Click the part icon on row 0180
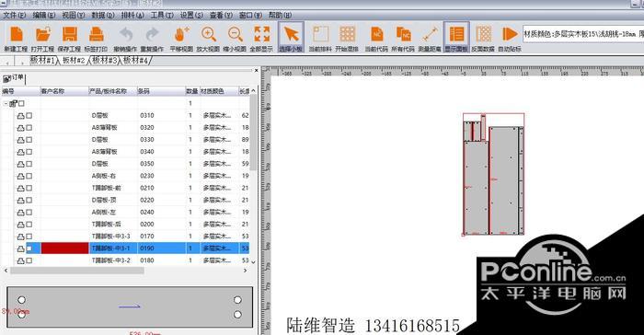Screen dimensions: 644x335 (20, 260)
